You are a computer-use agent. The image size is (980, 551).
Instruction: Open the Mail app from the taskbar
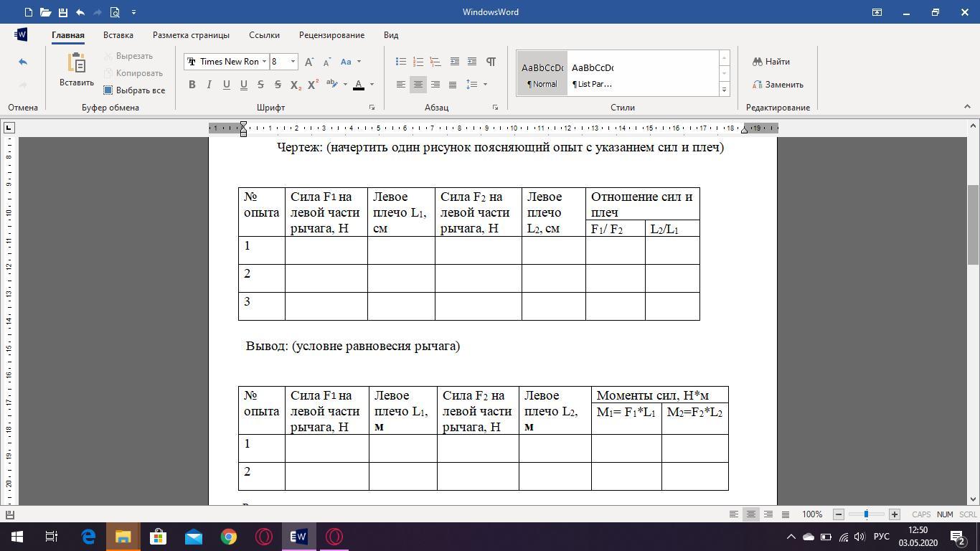194,537
